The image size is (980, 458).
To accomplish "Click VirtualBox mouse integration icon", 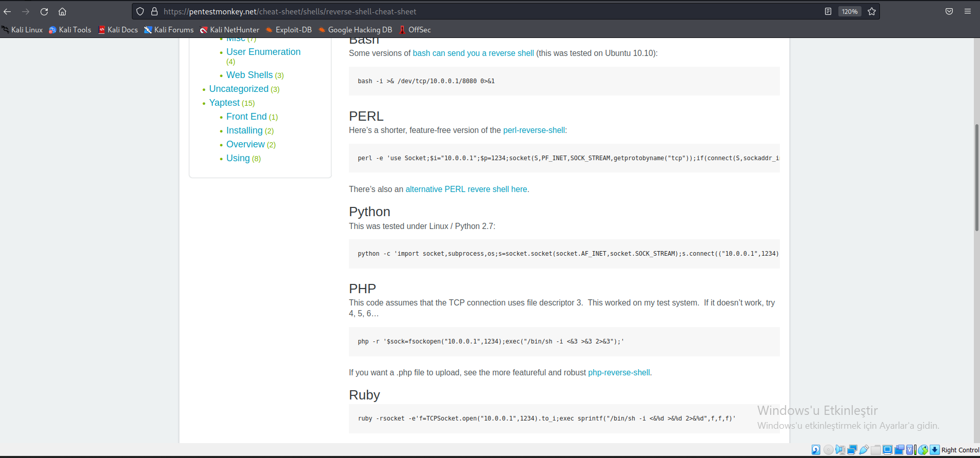I will [x=923, y=450].
